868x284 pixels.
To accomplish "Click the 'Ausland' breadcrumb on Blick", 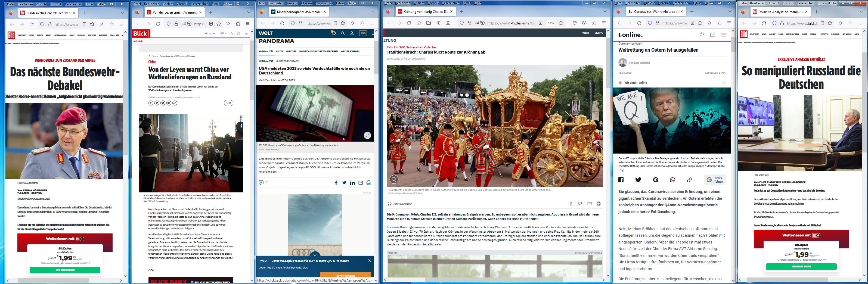I will [x=155, y=56].
